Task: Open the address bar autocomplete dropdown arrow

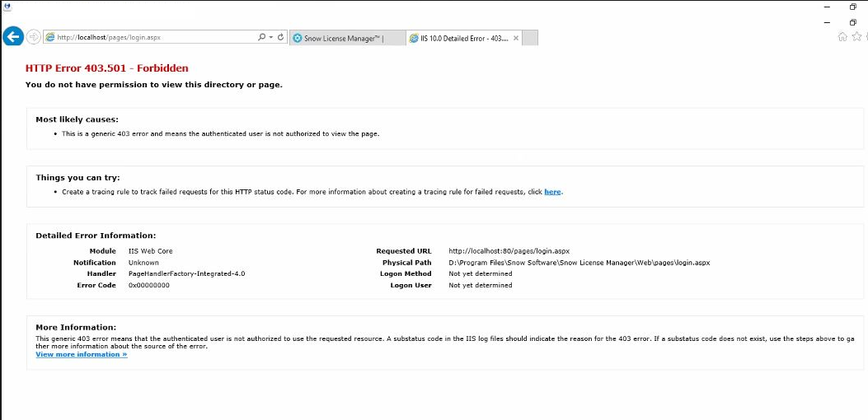Action: coord(270,37)
